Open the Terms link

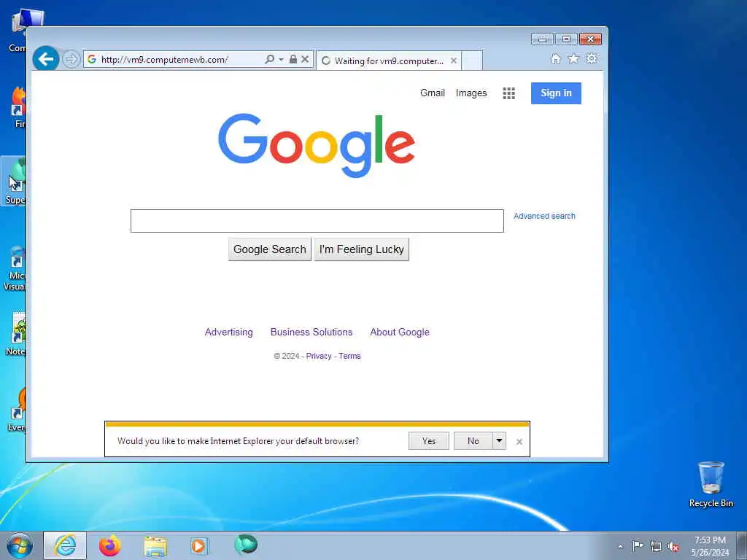[349, 356]
